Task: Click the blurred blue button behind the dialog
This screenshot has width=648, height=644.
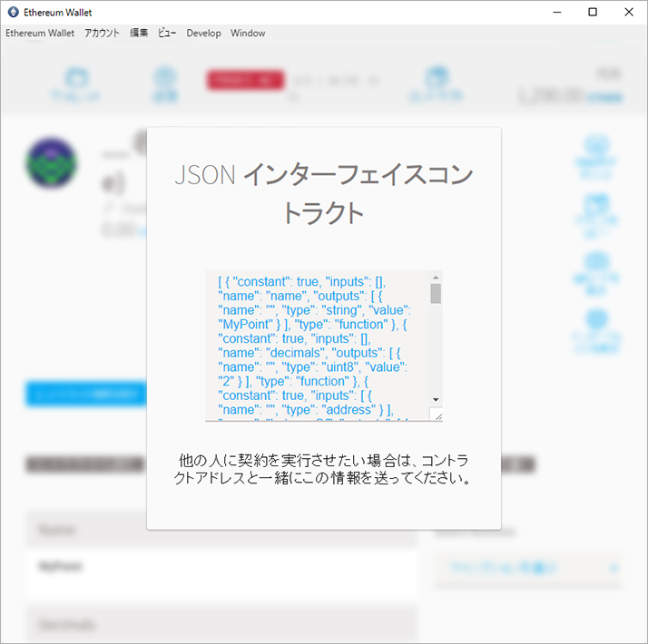Action: tap(86, 394)
